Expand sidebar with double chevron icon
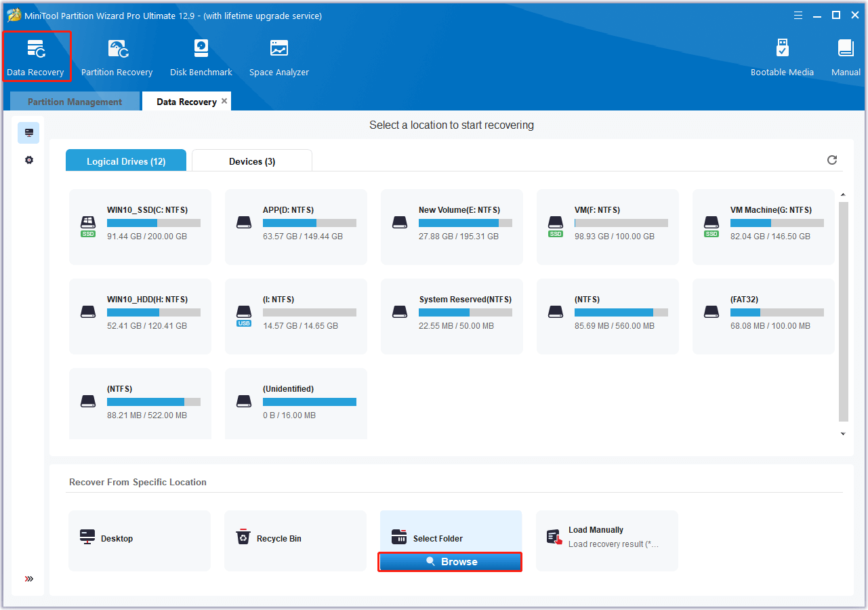Screen dimensions: 868x610 (29, 579)
